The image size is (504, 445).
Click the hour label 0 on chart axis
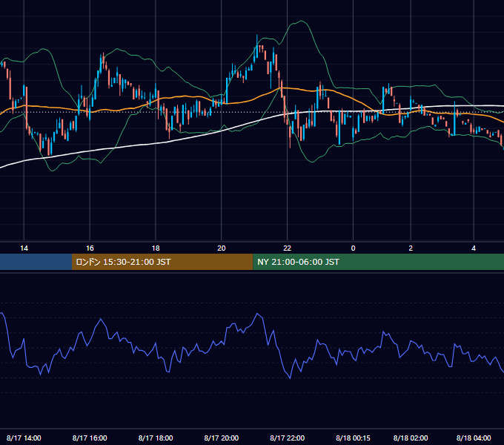(x=354, y=248)
